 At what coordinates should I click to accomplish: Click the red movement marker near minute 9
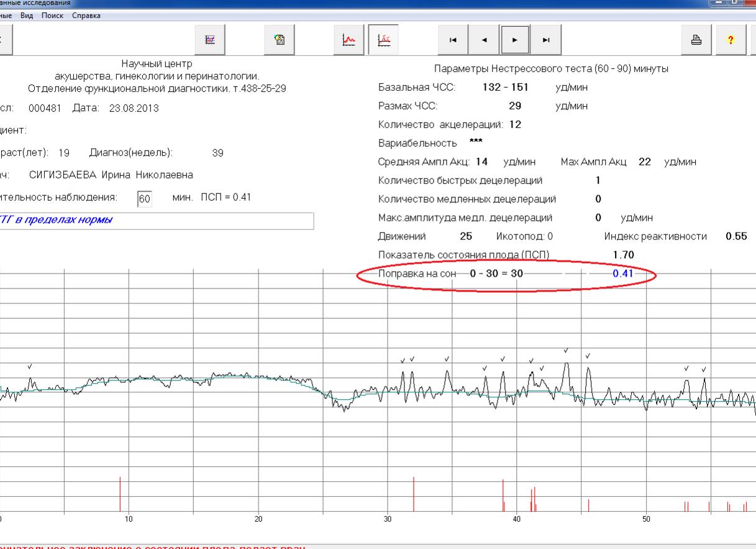[120, 494]
